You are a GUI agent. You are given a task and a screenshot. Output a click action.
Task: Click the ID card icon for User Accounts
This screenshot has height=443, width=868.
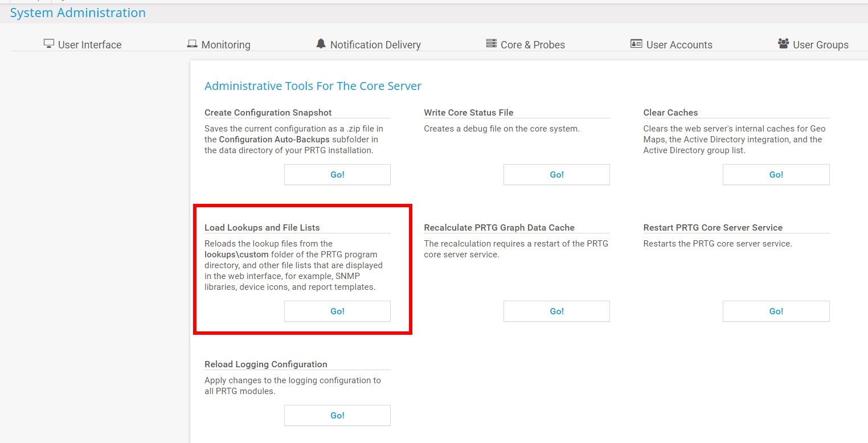(636, 44)
